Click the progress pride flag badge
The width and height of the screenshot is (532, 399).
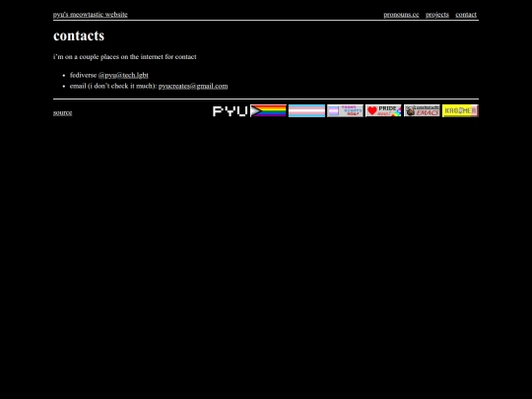pos(268,111)
